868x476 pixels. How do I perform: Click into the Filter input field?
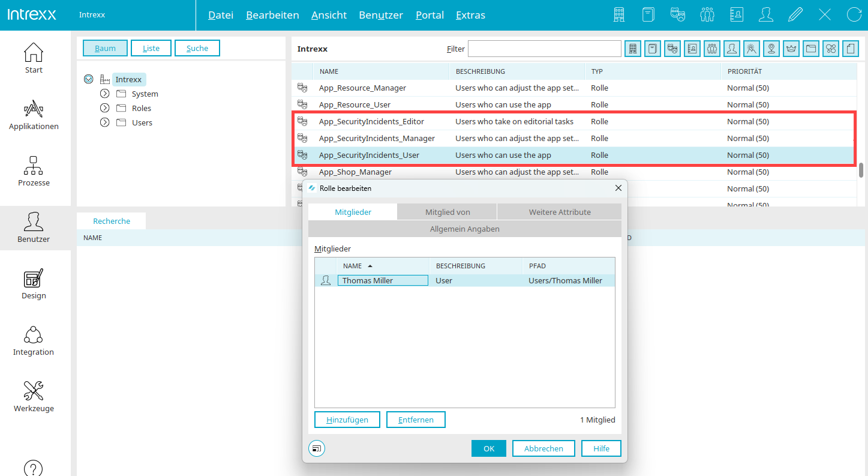(545, 49)
